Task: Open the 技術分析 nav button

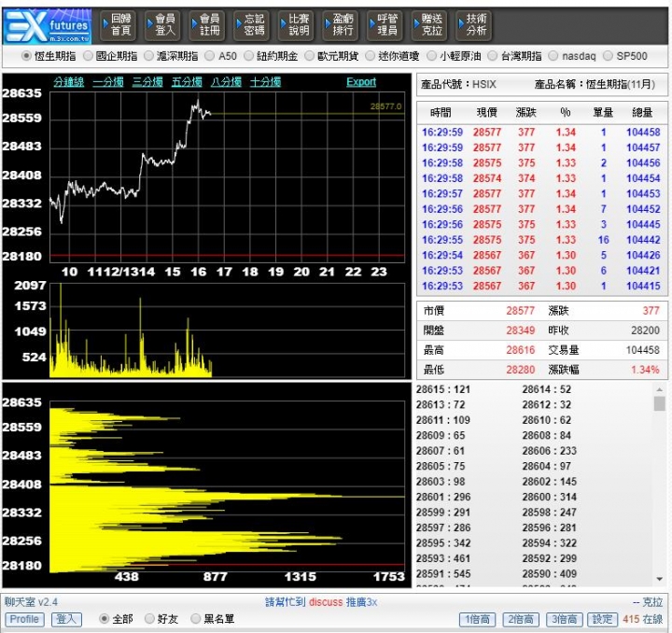Action: (x=473, y=25)
